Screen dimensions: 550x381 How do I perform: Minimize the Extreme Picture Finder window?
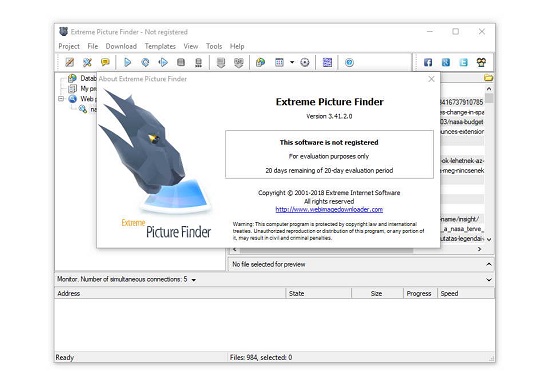coord(430,32)
